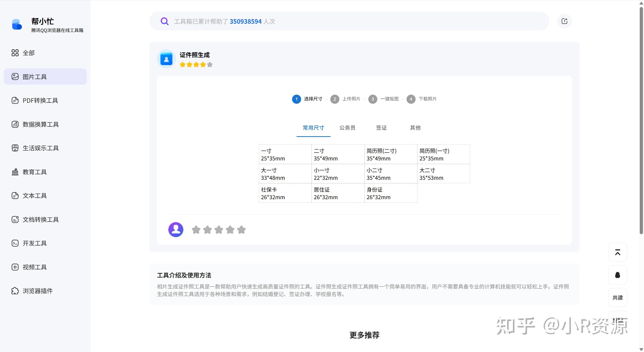Image resolution: width=644 pixels, height=352 pixels.
Task: Open the 开发工具 sidebar category
Action: tap(34, 243)
